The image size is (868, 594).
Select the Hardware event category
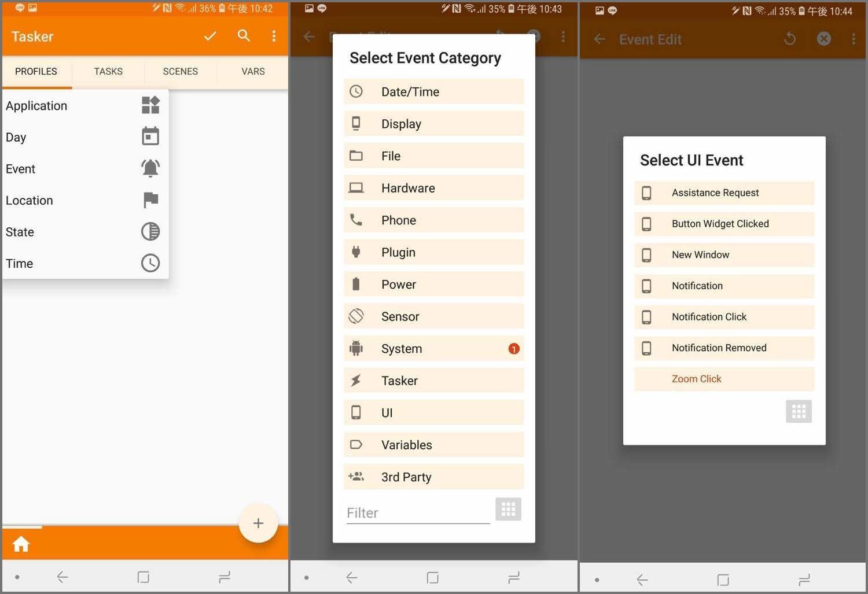point(433,188)
